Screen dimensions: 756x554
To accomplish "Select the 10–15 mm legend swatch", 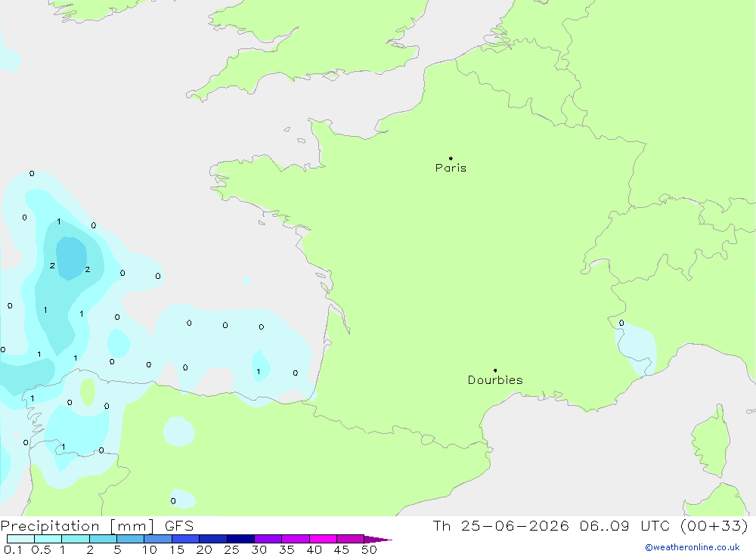I will (x=158, y=539).
